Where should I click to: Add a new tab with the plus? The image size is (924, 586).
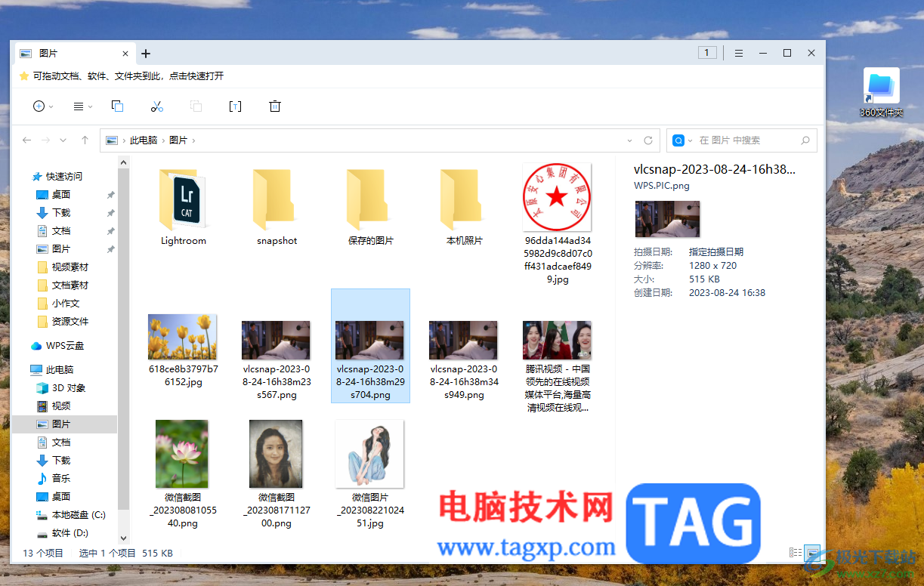click(146, 54)
